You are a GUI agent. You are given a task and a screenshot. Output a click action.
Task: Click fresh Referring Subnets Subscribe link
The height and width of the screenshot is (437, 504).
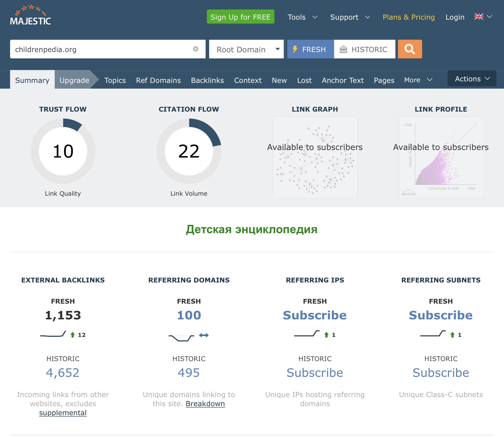(441, 315)
